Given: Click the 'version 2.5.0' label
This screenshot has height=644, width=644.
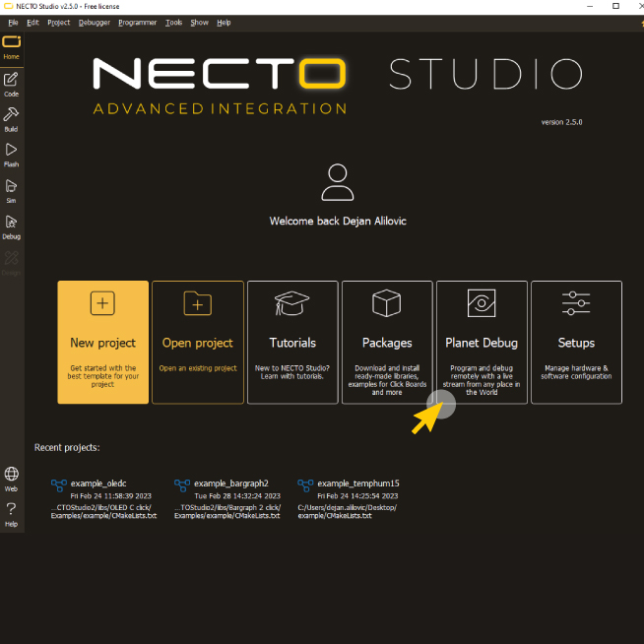Looking at the screenshot, I should pos(561,122).
